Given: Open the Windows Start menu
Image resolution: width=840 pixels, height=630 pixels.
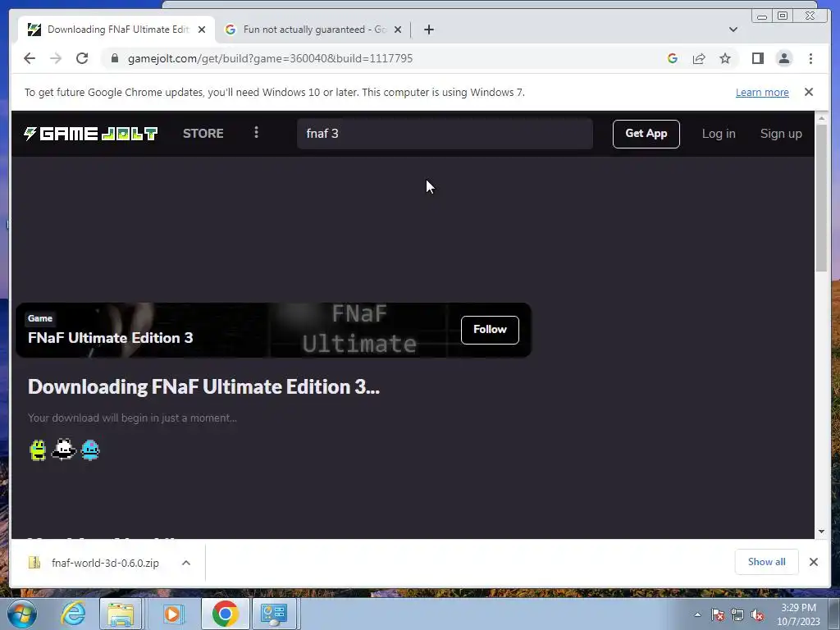Looking at the screenshot, I should pos(22,614).
